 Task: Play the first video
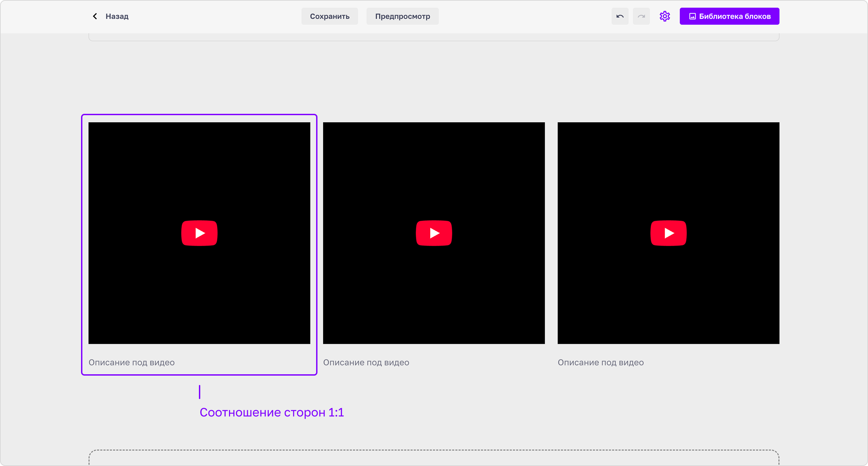(x=199, y=233)
